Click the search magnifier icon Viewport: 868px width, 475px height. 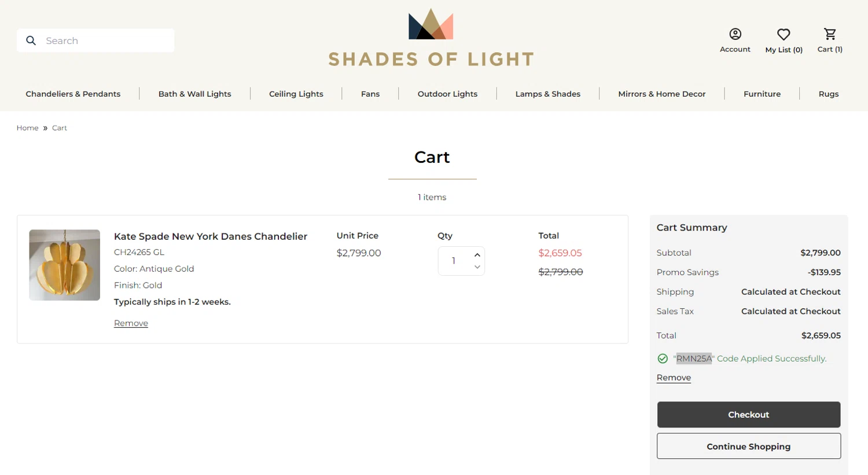point(31,41)
